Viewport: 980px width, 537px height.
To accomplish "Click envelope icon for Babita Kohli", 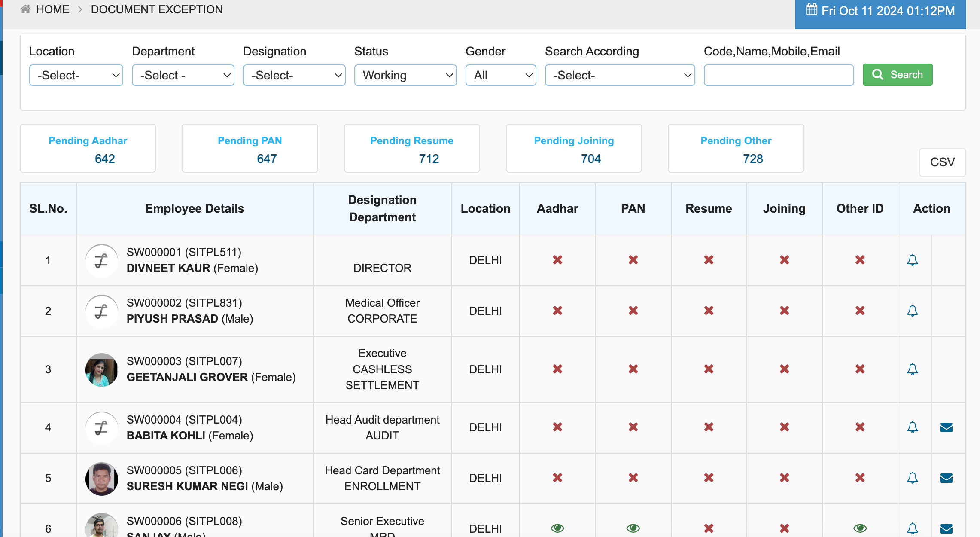I will tap(946, 427).
